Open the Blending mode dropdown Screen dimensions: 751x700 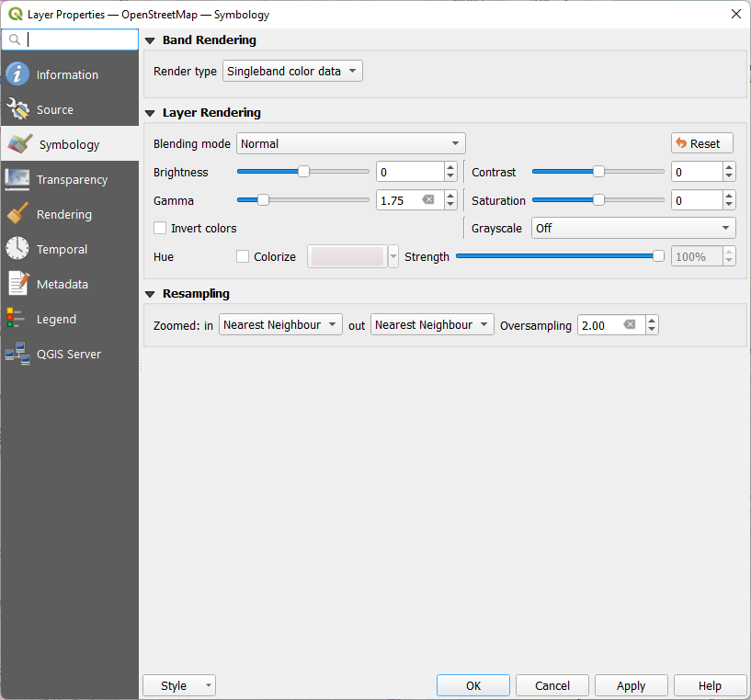[350, 143]
